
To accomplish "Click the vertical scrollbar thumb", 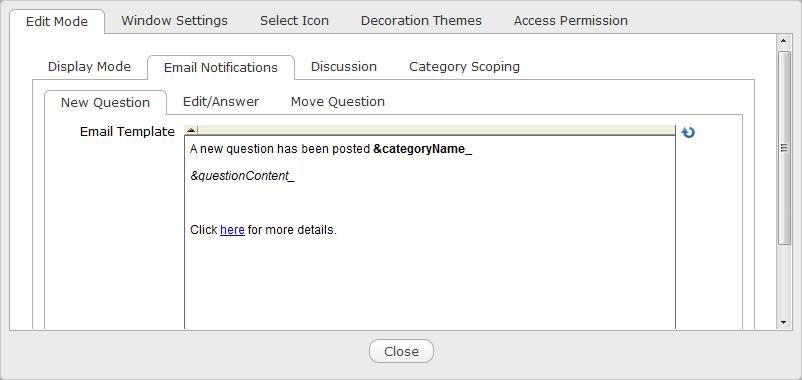I will click(784, 148).
